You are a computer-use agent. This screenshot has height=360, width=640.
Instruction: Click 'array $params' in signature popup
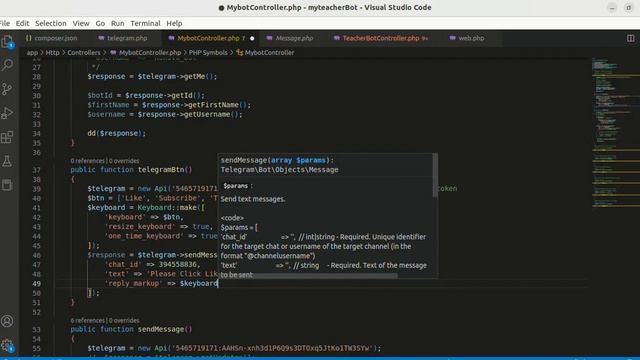(x=298, y=160)
